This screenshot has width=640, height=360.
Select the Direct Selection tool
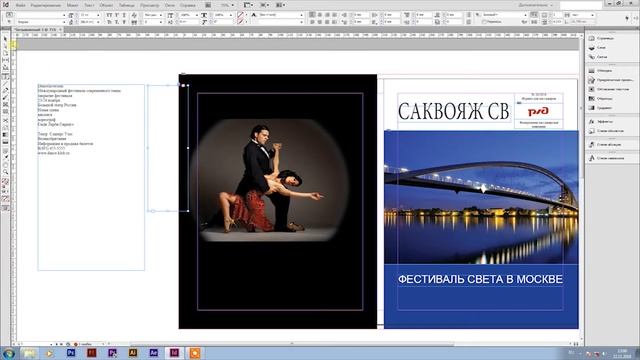coord(5,46)
